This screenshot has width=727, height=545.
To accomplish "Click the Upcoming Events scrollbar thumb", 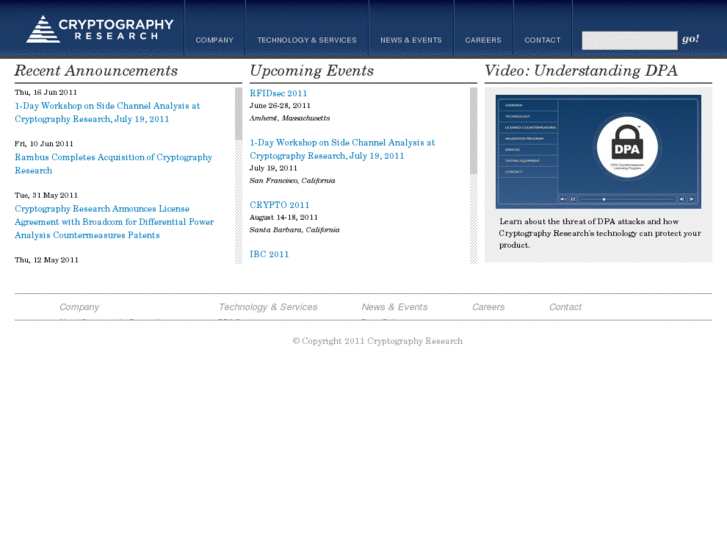I will (x=473, y=131).
